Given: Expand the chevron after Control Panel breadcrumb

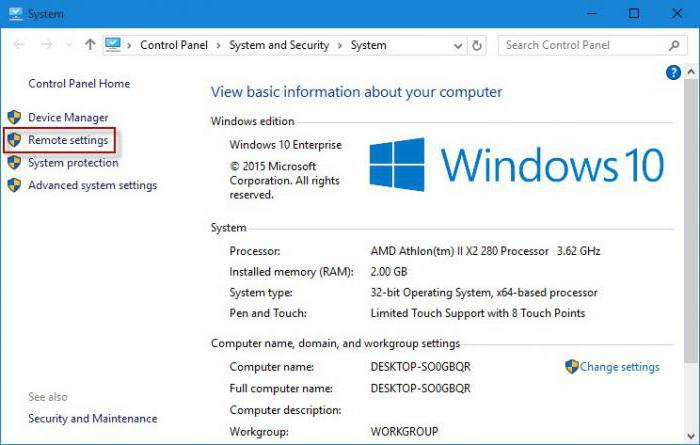Looking at the screenshot, I should point(218,45).
